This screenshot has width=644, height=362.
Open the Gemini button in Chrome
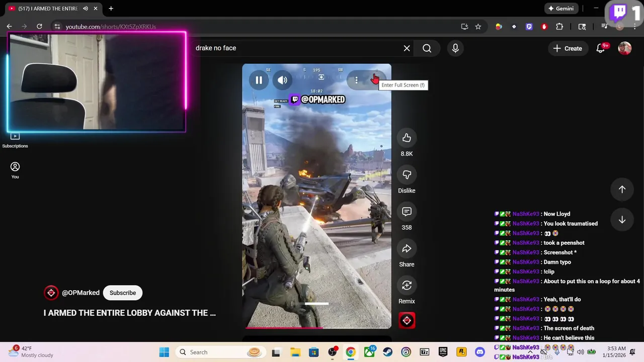[x=560, y=9]
